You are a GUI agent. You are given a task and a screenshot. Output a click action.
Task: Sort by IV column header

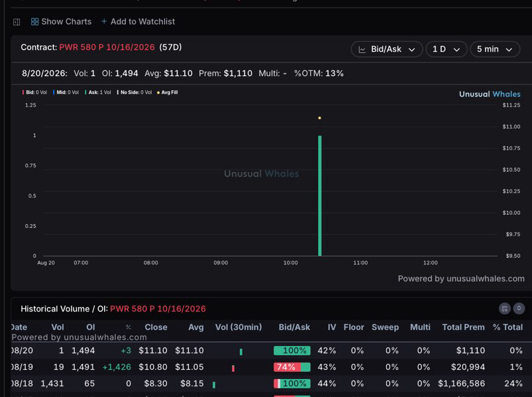331,327
